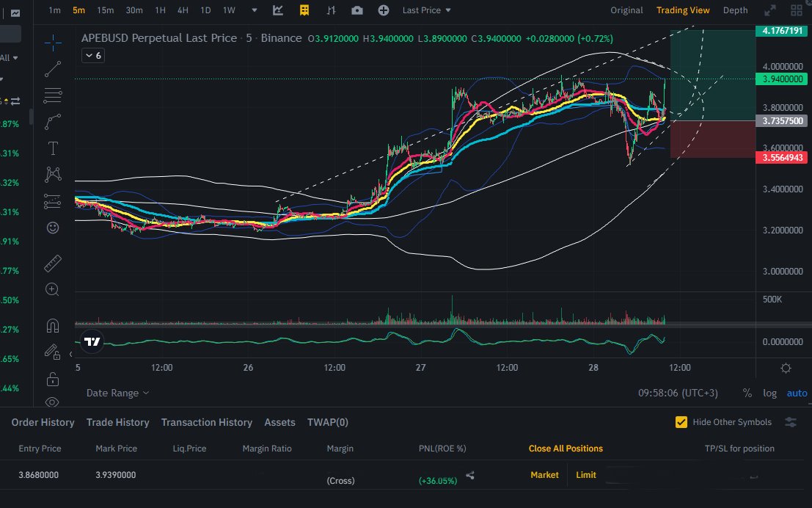Open chart settings gear icon
This screenshot has width=812, height=508.
coord(786,368)
